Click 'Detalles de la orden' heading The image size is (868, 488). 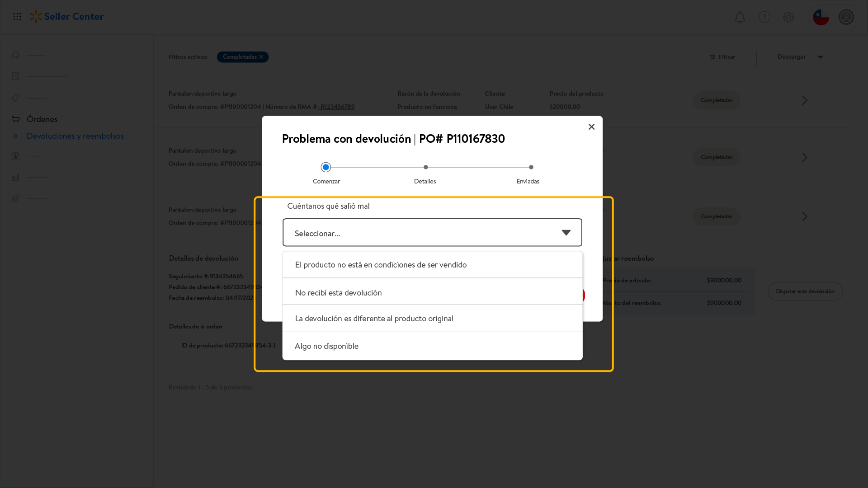tap(195, 326)
